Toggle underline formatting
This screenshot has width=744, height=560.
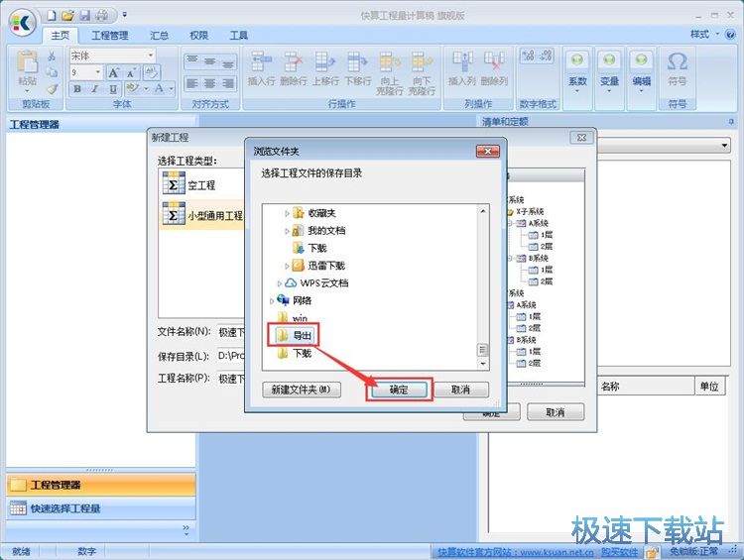click(x=112, y=88)
